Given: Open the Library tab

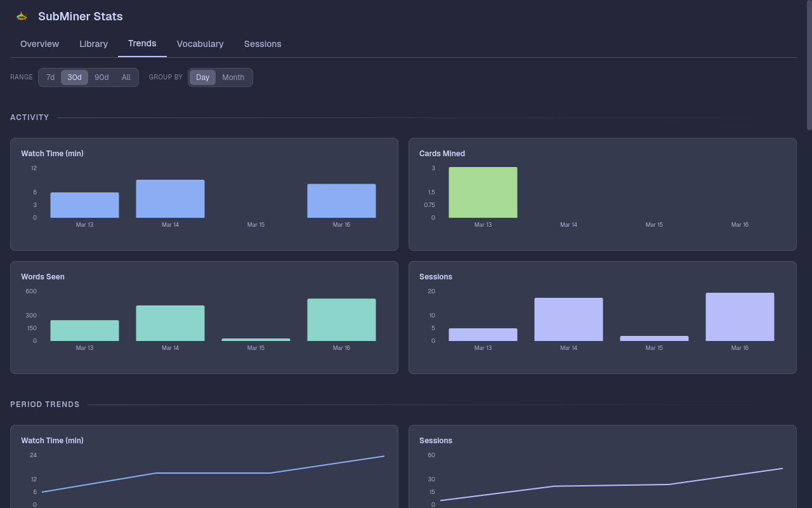Looking at the screenshot, I should click(x=93, y=44).
